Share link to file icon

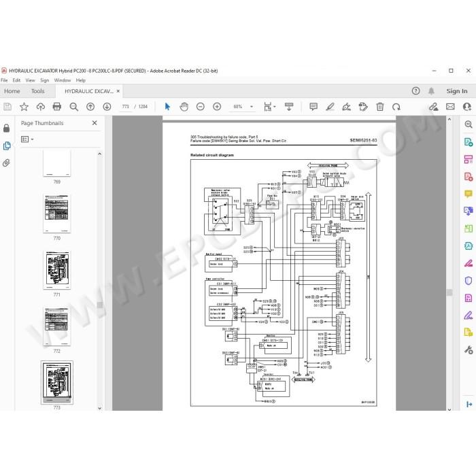pos(434,107)
